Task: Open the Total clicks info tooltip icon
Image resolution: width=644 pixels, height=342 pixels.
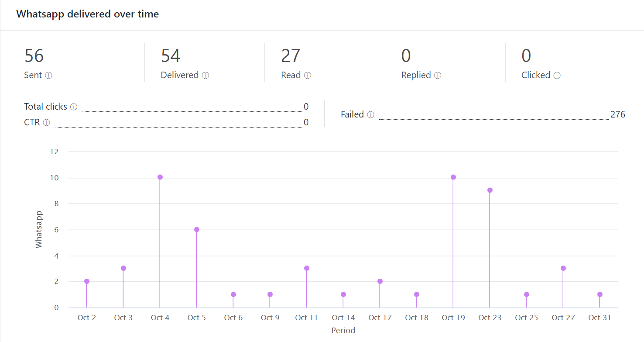Action: 74,107
